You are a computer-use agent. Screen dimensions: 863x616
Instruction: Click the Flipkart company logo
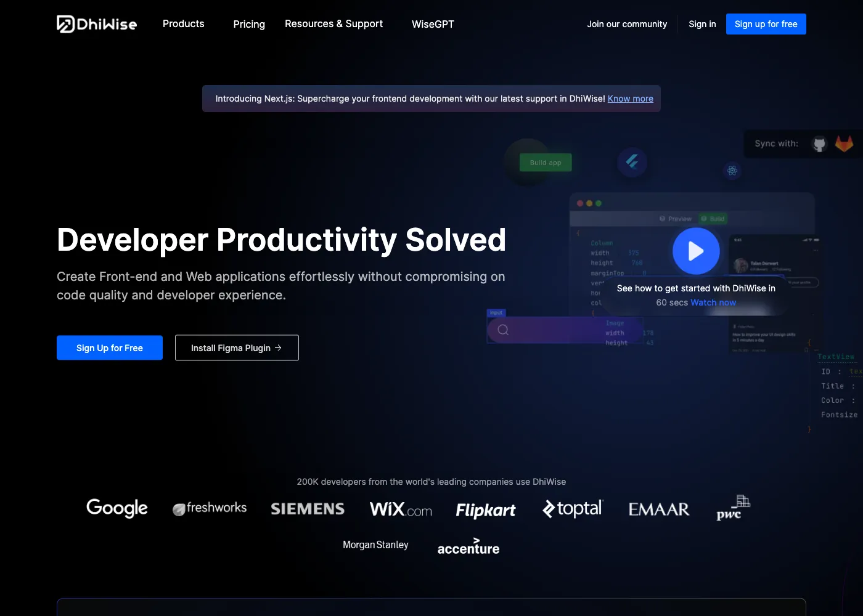click(486, 510)
